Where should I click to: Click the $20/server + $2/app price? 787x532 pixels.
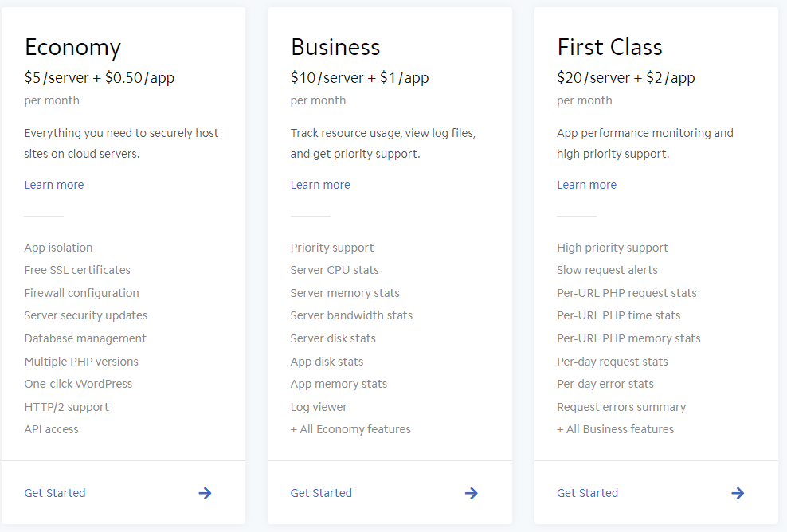626,78
